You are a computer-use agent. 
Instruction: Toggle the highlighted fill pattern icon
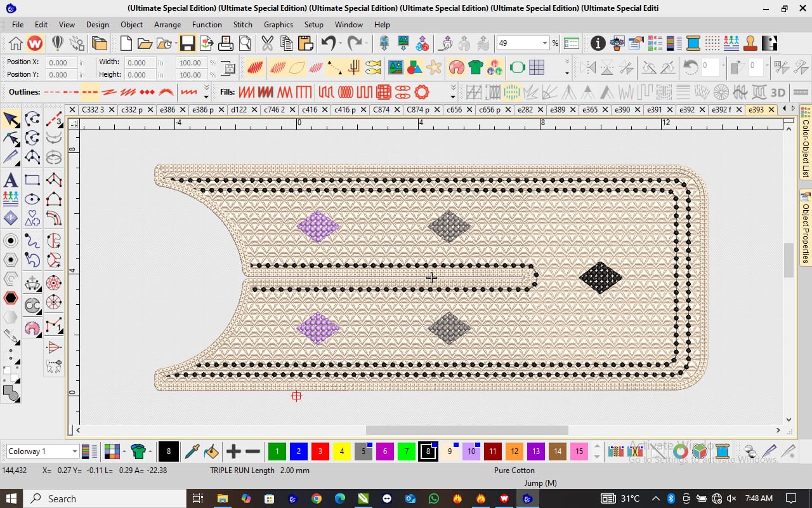(x=512, y=92)
